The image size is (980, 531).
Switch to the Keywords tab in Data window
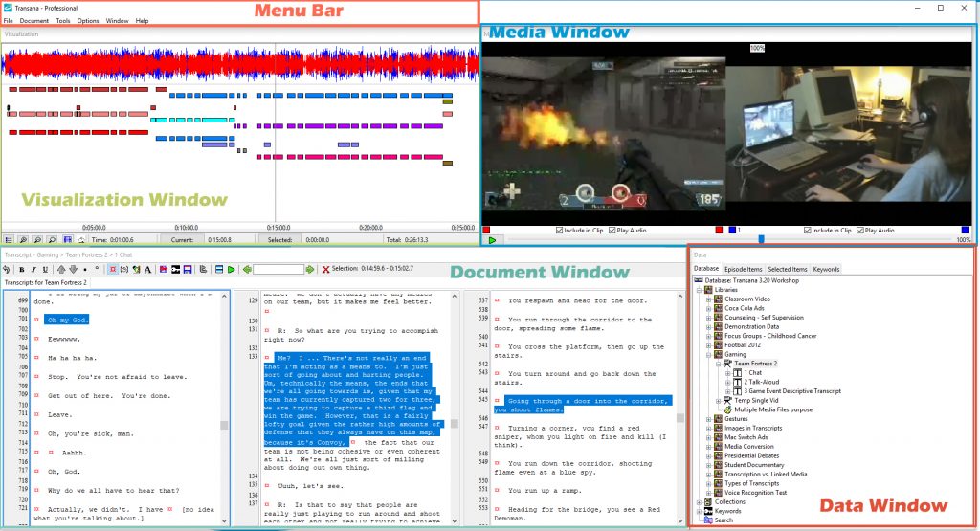pyautogui.click(x=825, y=269)
